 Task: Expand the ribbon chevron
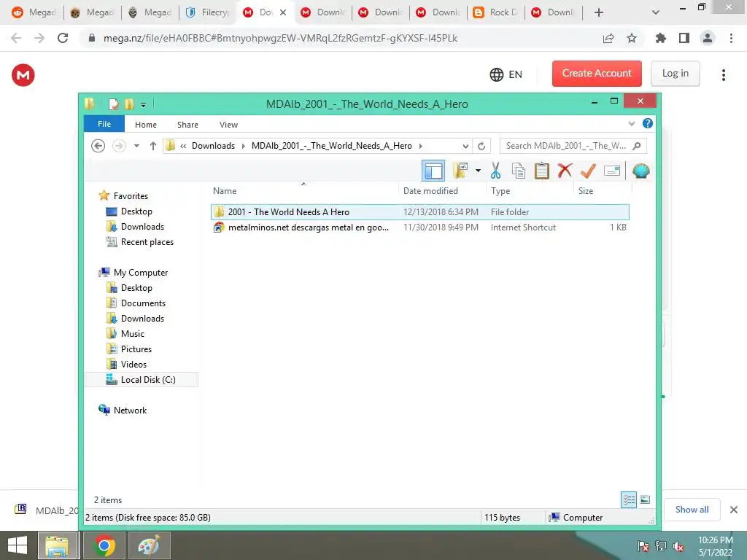tap(632, 124)
